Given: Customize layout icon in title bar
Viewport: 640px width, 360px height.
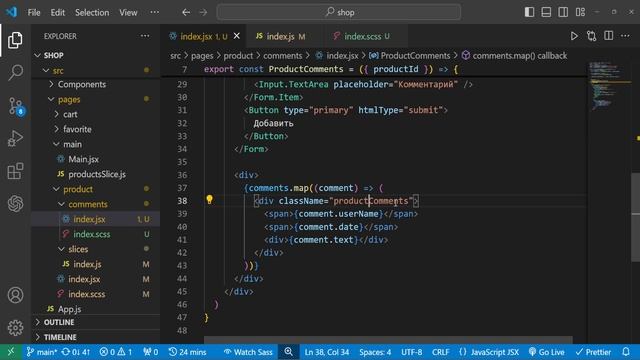Looking at the screenshot, I should coord(580,12).
